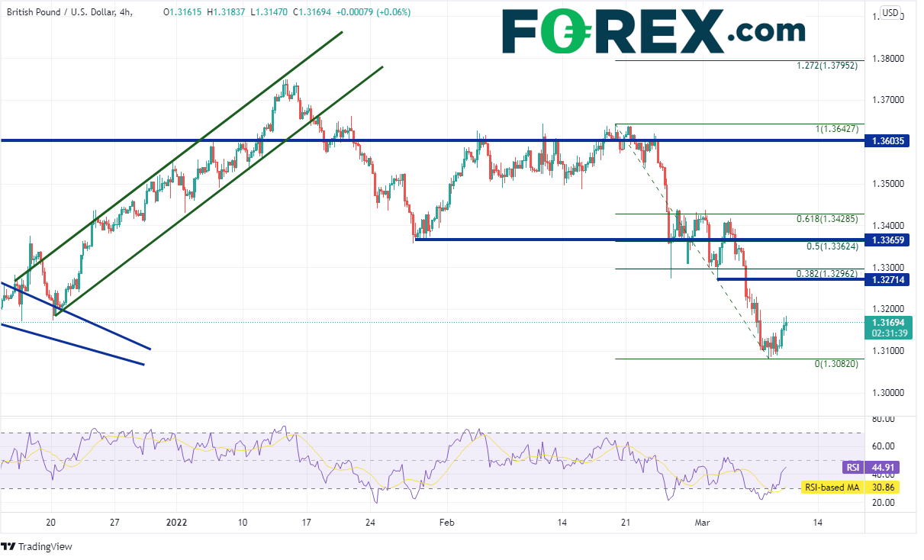Open the USD currency selector
Viewport: 924px width, 560px height.
pos(890,12)
